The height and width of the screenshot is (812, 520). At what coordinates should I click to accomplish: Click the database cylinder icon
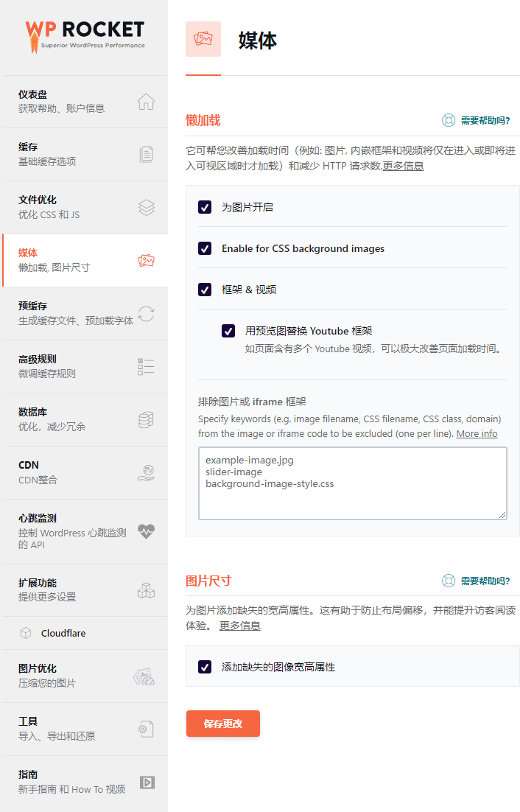[x=146, y=420]
